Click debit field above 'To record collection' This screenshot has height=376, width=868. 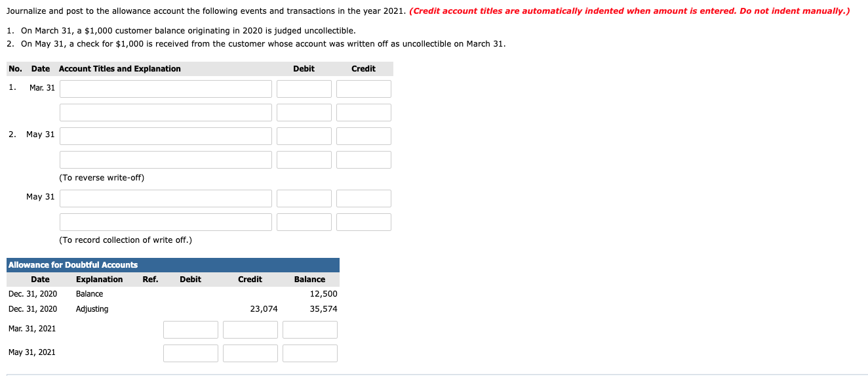304,222
